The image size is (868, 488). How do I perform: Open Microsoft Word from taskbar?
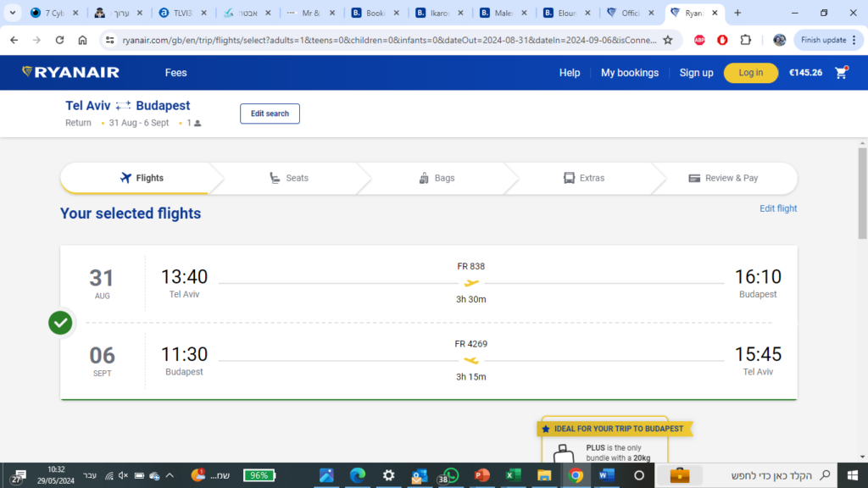[x=607, y=475]
